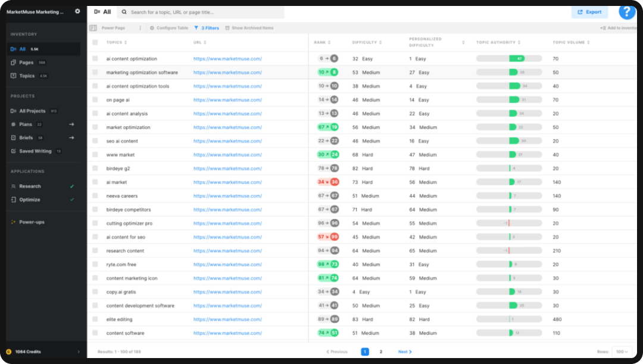Go to results page 2
The image size is (643, 364).
coord(380,352)
